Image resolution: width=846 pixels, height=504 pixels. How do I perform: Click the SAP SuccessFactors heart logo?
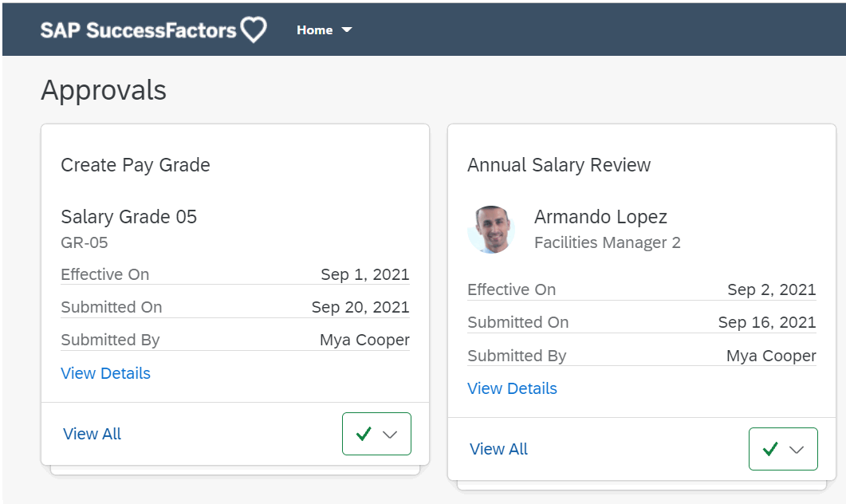tap(253, 30)
